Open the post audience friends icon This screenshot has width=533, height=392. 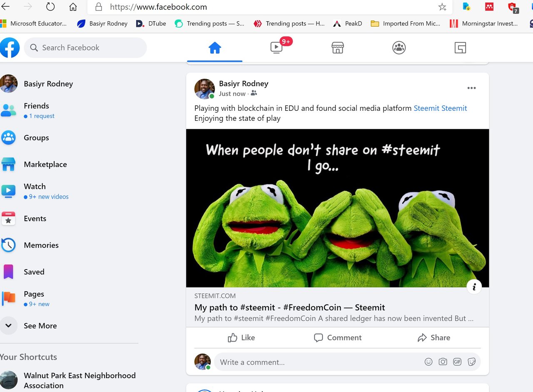[254, 94]
